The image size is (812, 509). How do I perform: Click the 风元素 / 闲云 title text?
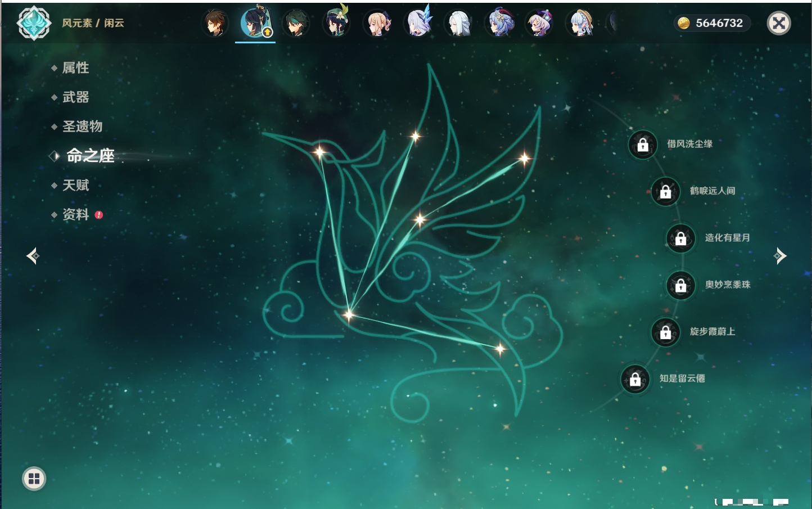coord(93,23)
